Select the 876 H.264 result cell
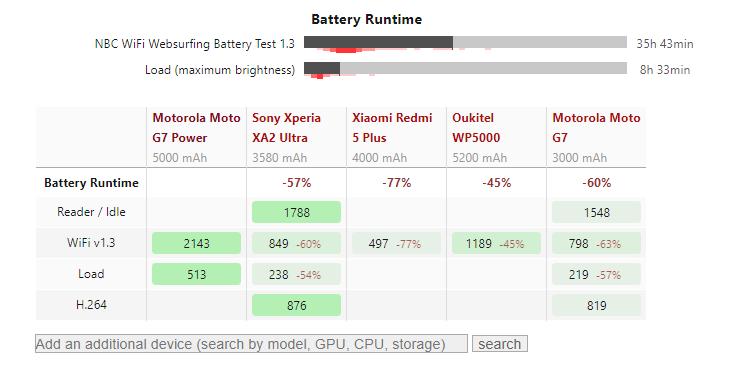Image resolution: width=752 pixels, height=379 pixels. click(x=296, y=305)
